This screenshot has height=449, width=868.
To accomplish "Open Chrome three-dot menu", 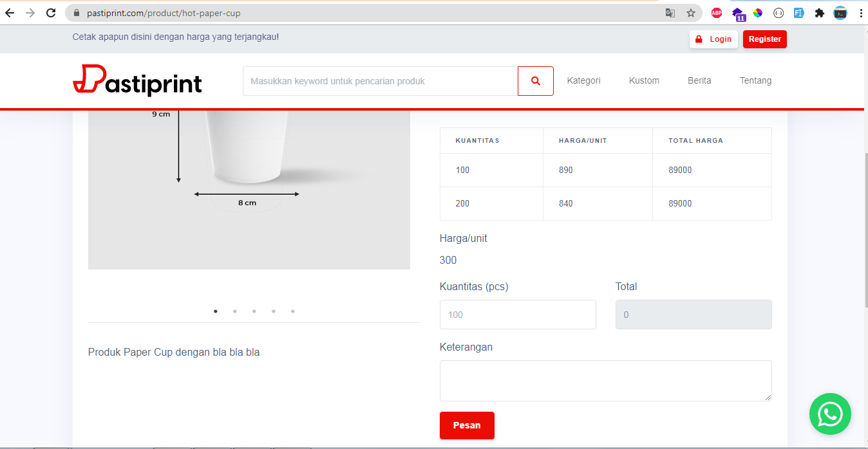I will (x=861, y=13).
